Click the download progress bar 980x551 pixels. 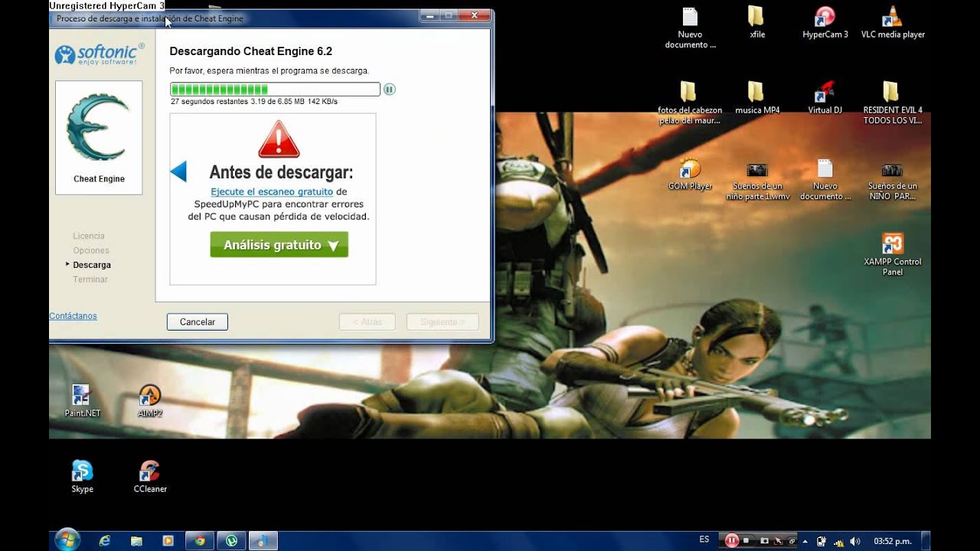[x=275, y=90]
